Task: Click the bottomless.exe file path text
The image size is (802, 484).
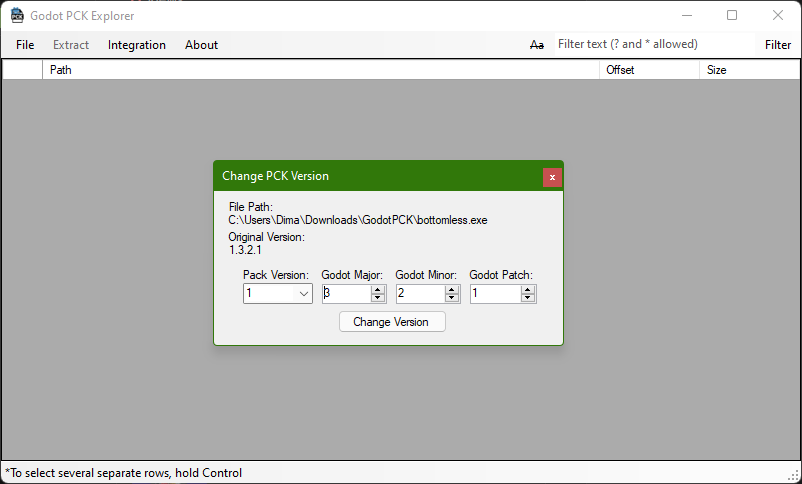Action: [x=358, y=220]
